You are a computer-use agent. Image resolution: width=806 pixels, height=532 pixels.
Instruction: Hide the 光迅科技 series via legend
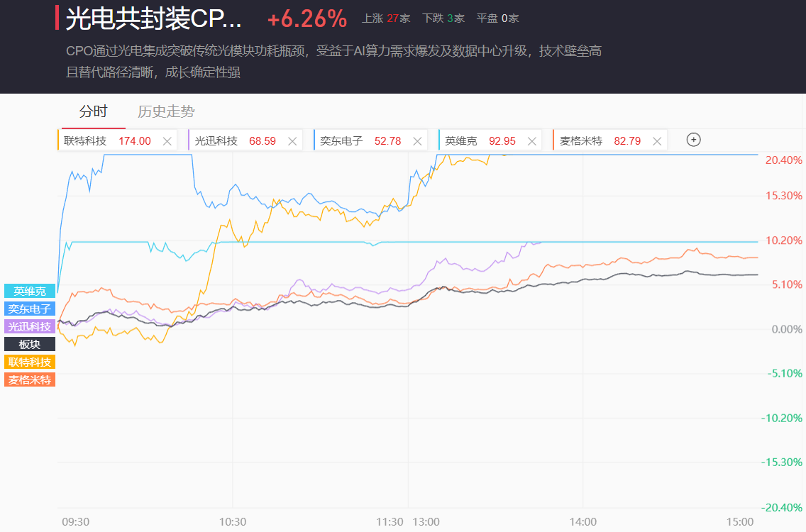coord(29,326)
